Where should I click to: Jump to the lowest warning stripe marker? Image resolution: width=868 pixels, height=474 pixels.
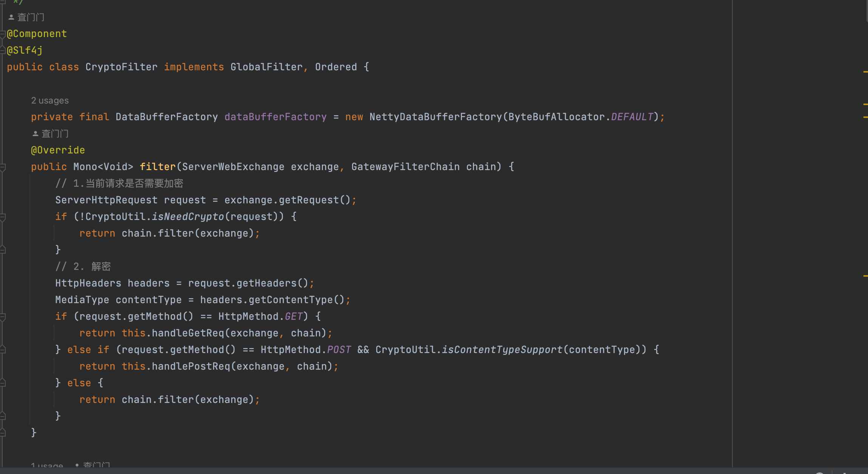pyautogui.click(x=865, y=276)
